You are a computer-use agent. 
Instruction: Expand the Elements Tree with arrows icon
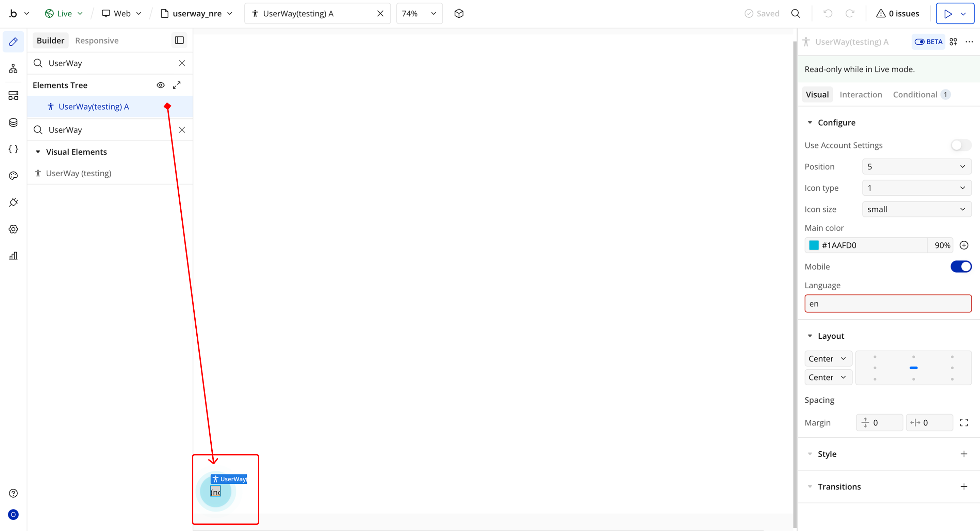(x=177, y=85)
